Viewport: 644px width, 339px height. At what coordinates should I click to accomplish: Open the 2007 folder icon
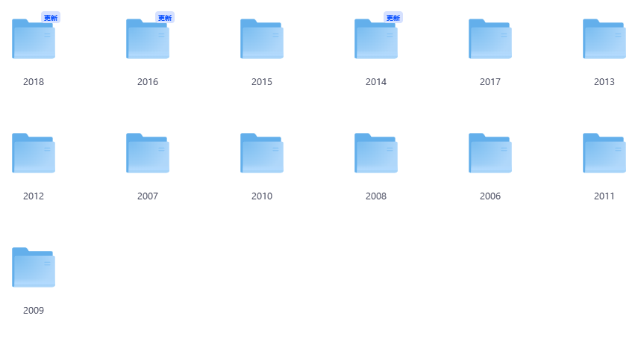click(x=148, y=153)
